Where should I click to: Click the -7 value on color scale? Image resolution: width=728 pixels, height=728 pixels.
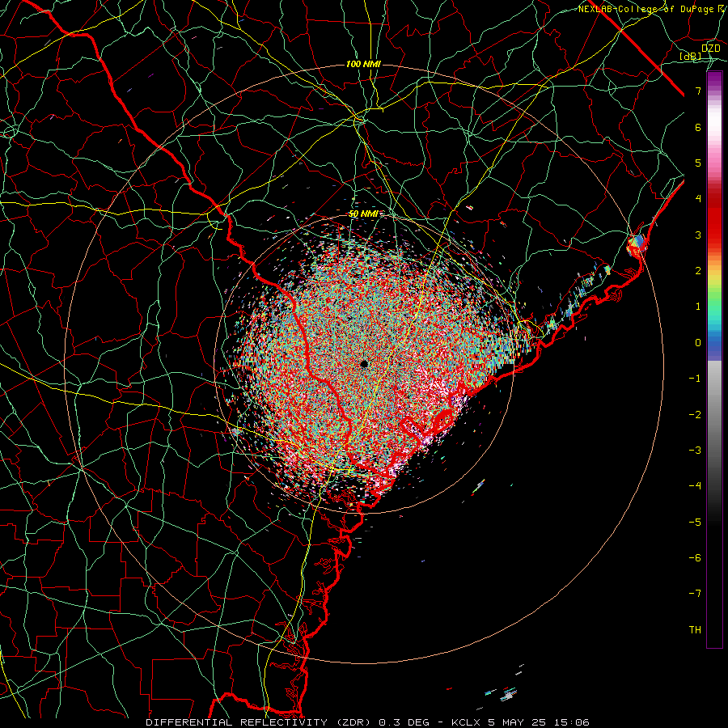695,594
